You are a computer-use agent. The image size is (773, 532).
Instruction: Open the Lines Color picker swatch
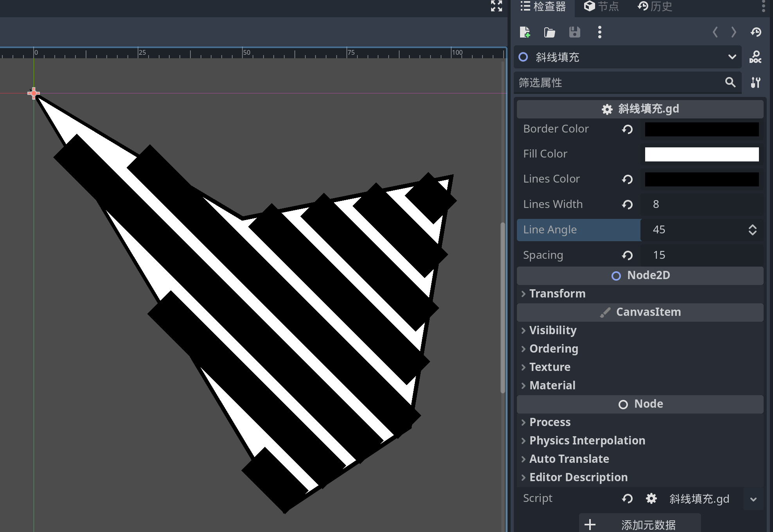coord(702,179)
